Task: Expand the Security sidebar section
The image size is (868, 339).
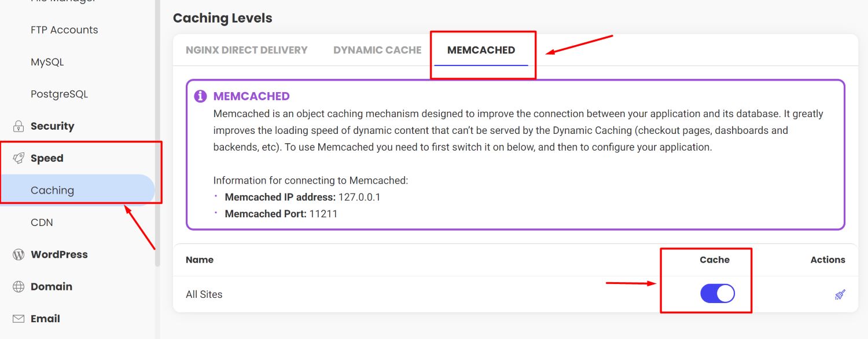Action: pyautogui.click(x=53, y=126)
